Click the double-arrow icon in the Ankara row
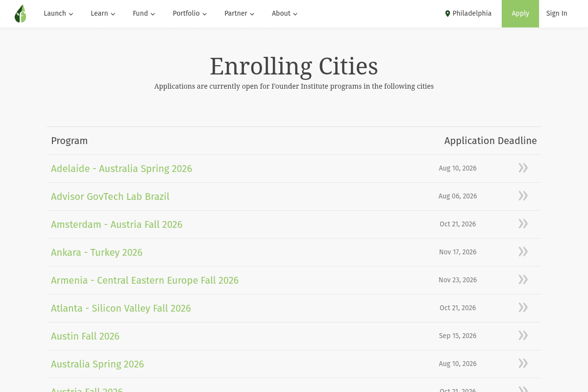 coord(523,252)
